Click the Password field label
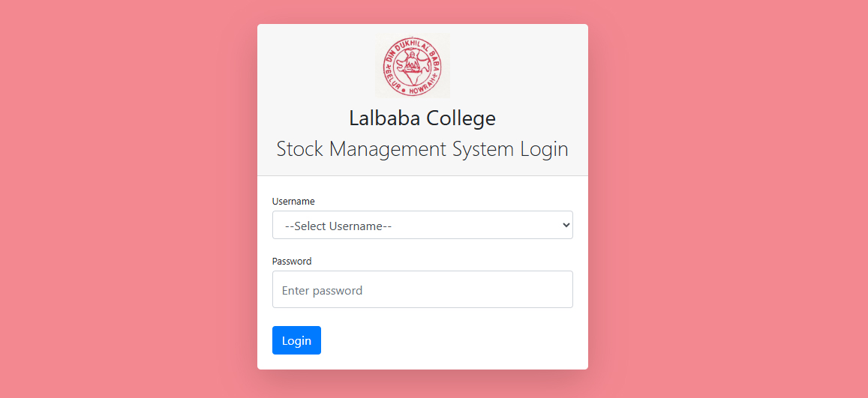The width and height of the screenshot is (868, 398). tap(292, 261)
